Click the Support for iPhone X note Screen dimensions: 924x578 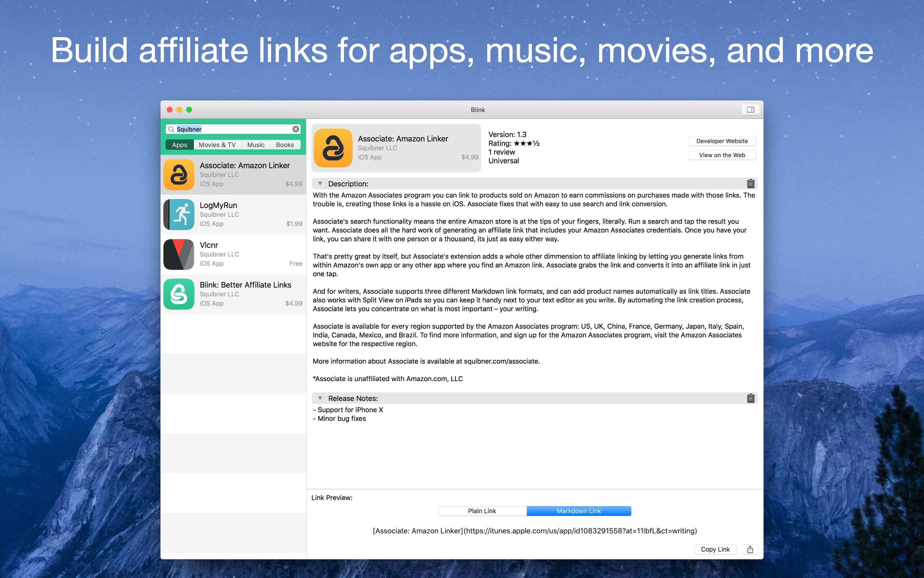[x=348, y=410]
